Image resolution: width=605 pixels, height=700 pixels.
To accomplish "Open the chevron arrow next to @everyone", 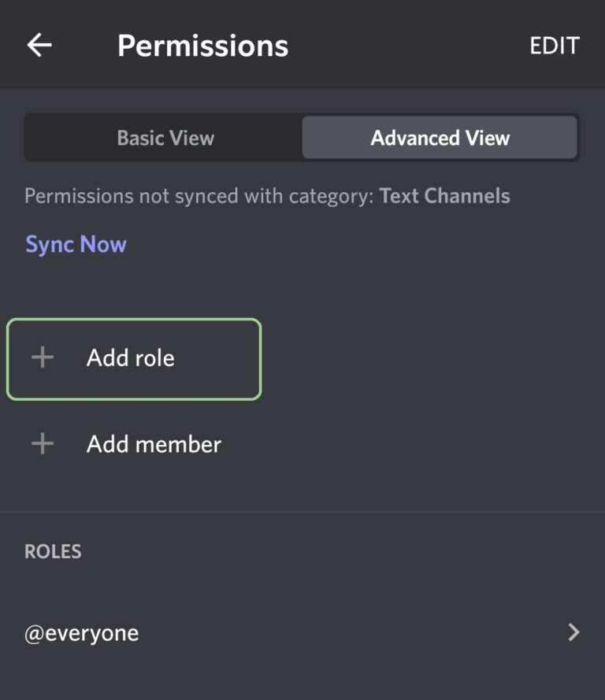I will [573, 632].
